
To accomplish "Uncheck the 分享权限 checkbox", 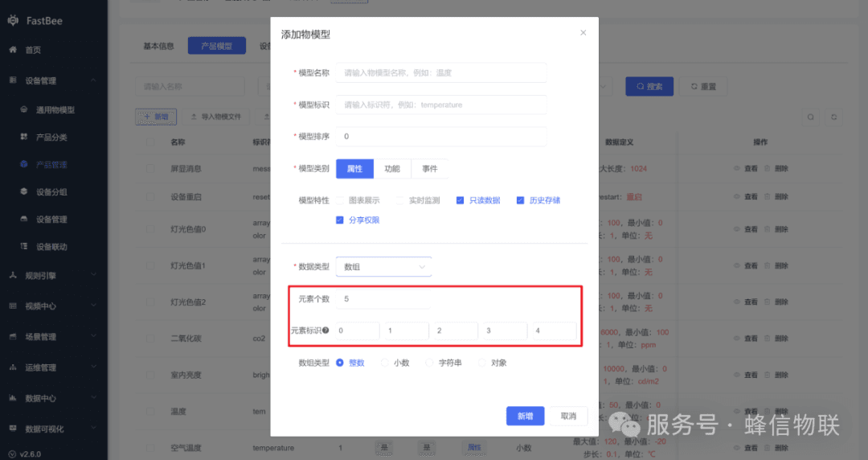I will (340, 220).
